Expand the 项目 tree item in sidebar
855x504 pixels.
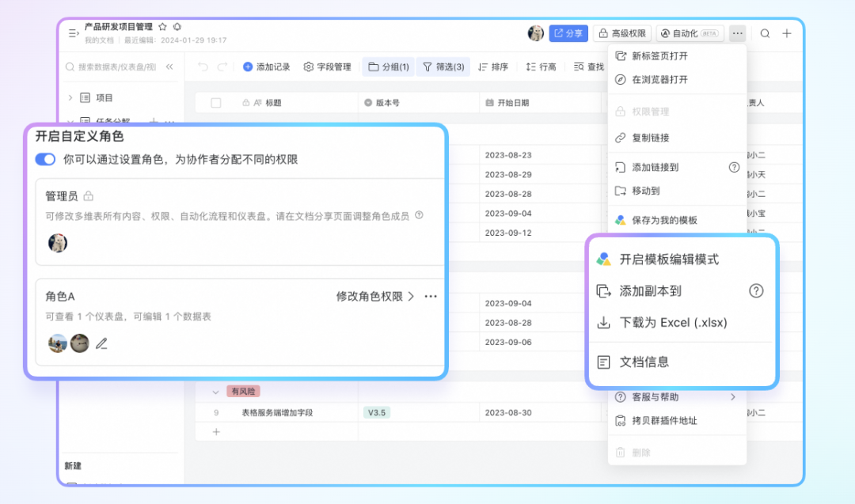70,98
